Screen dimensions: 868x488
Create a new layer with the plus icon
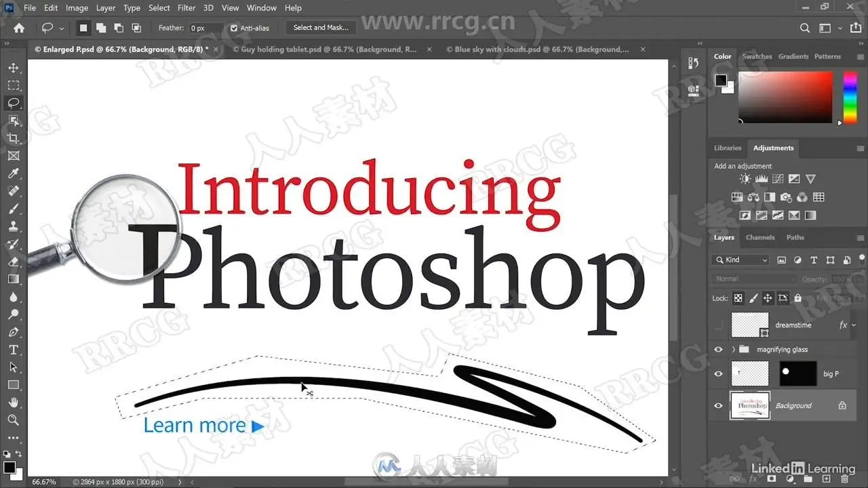[x=827, y=479]
